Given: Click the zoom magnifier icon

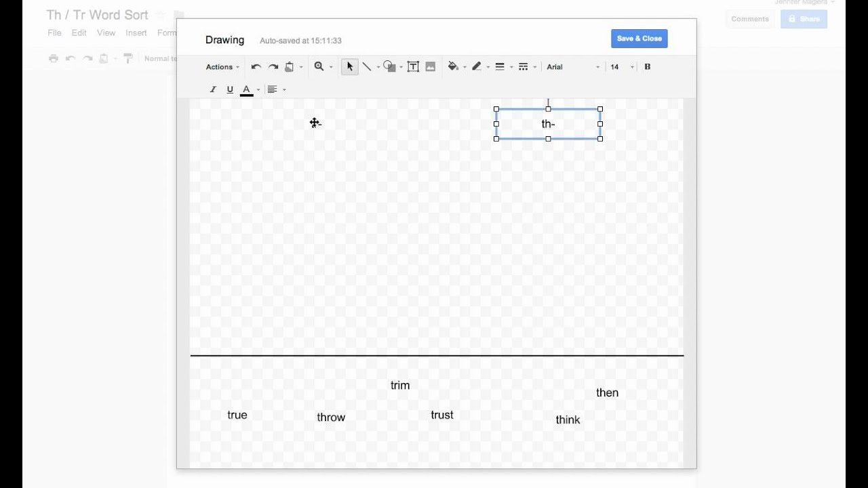Looking at the screenshot, I should (319, 66).
